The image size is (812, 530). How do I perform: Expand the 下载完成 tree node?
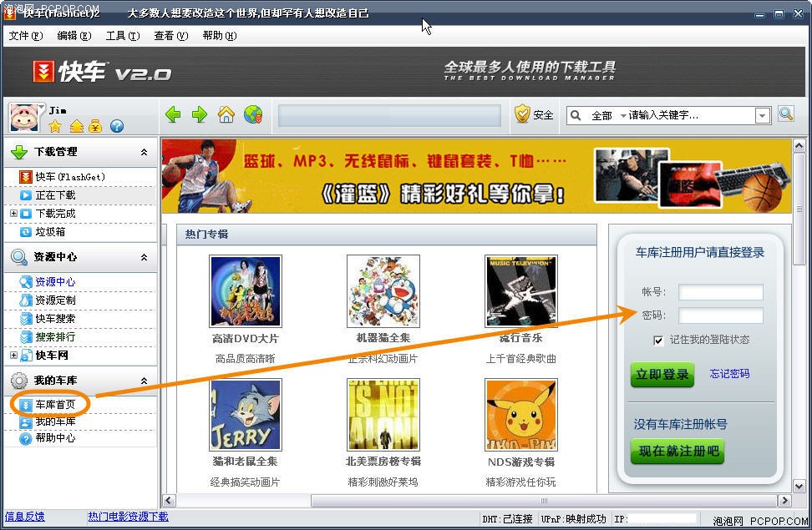click(13, 213)
